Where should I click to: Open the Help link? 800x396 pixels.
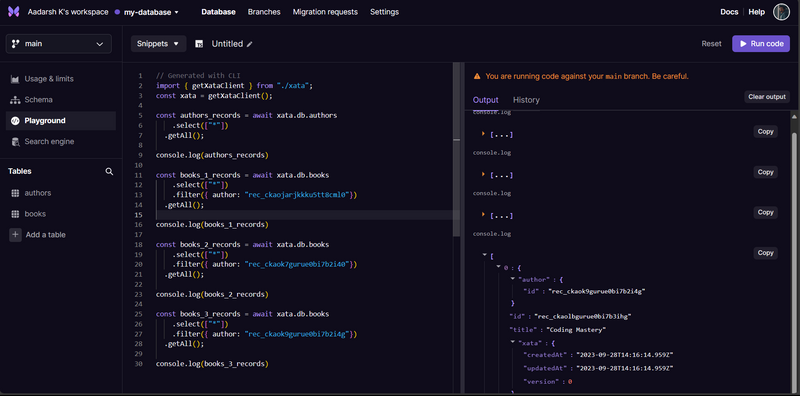pos(757,12)
